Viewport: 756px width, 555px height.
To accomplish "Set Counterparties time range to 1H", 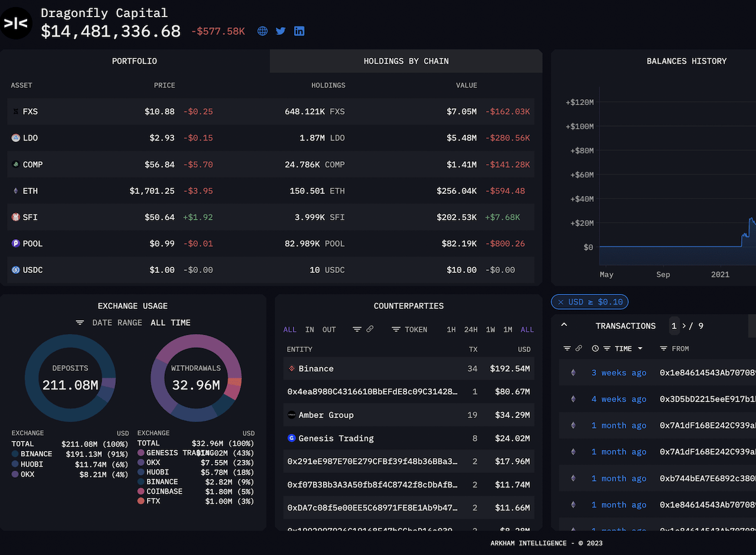I will click(x=451, y=329).
